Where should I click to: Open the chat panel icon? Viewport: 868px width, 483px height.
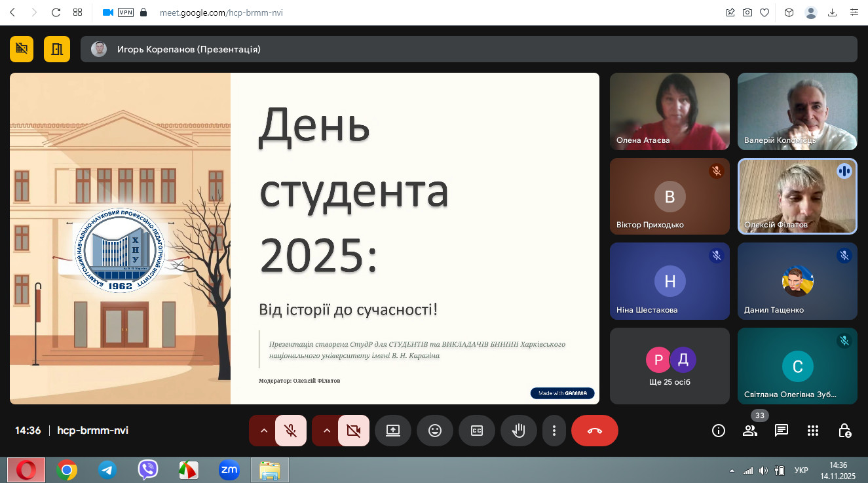tap(781, 431)
